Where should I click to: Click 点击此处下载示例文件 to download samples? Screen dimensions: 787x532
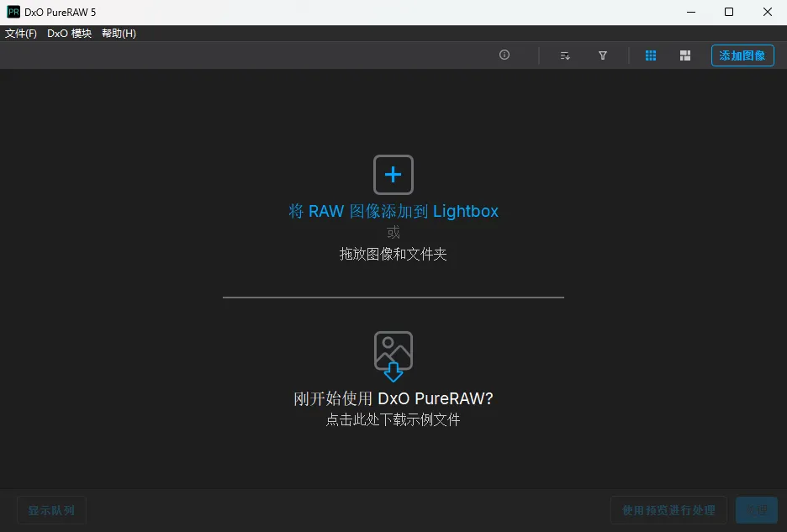tap(393, 419)
